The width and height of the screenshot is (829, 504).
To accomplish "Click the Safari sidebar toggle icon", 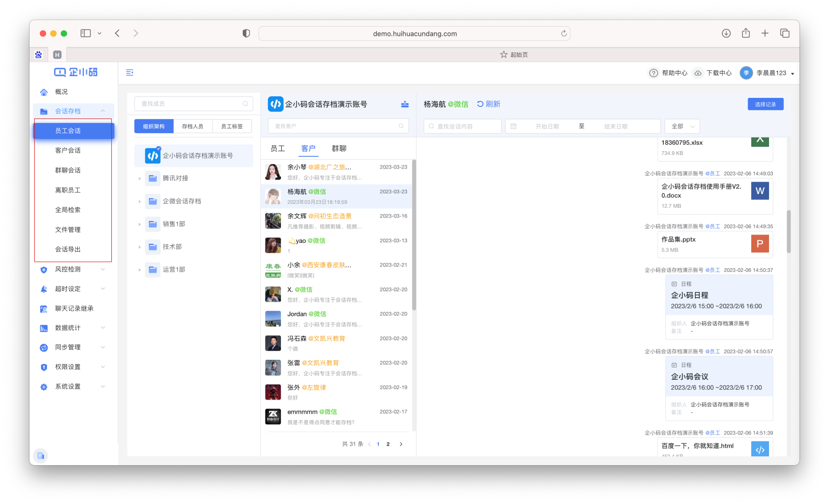I will point(85,33).
